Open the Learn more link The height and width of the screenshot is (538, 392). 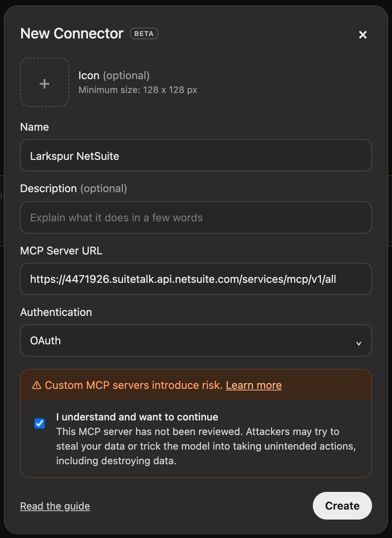[254, 385]
